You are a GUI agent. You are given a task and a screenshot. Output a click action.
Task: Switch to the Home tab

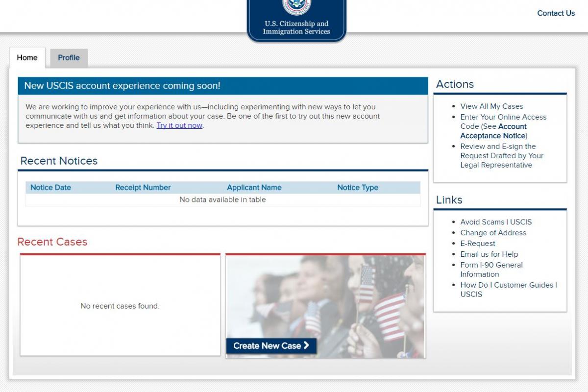27,57
